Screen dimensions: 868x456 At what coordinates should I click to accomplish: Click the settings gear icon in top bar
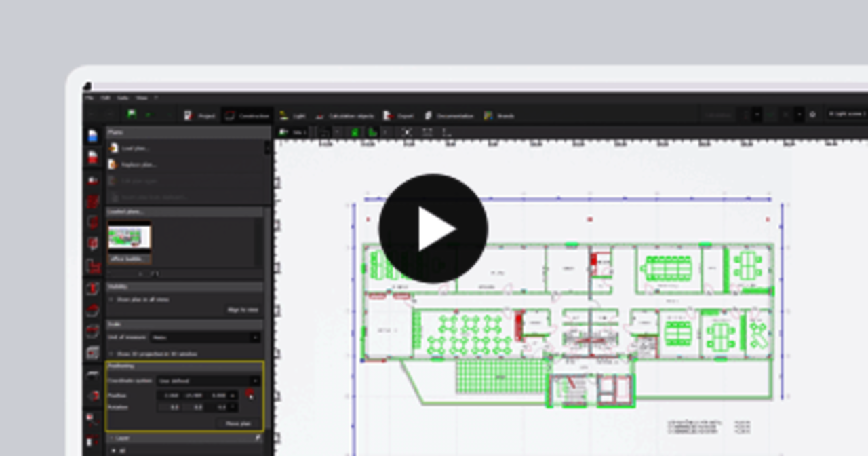pos(812,115)
